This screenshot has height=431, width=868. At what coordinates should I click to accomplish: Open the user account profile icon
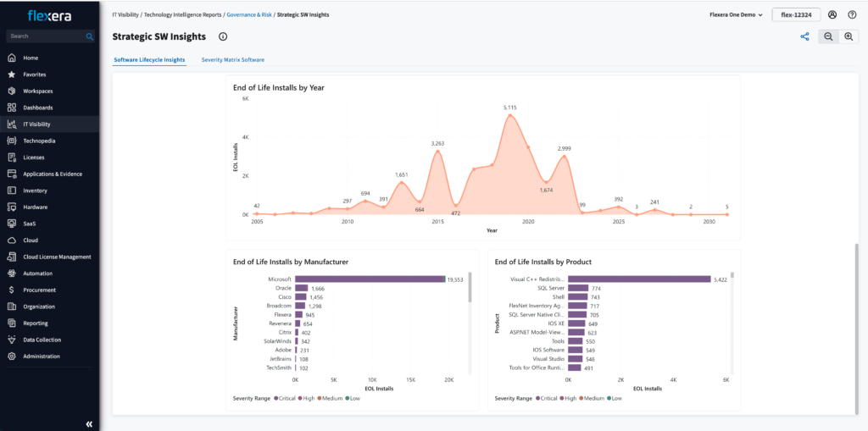pos(832,14)
